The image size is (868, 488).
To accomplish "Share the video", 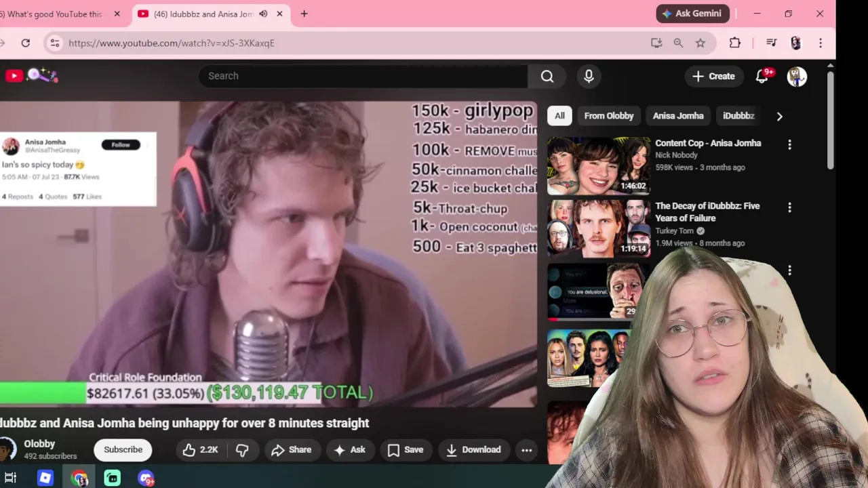I will coord(292,449).
